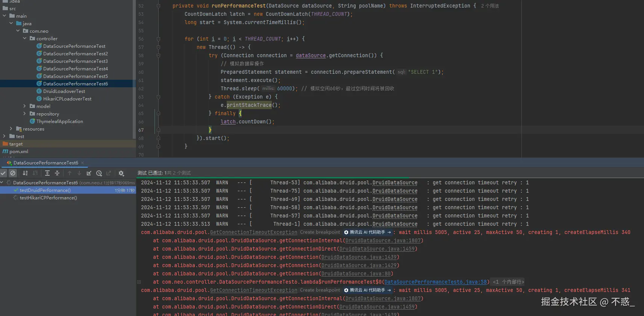Expand the test folder

pyautogui.click(x=5, y=136)
